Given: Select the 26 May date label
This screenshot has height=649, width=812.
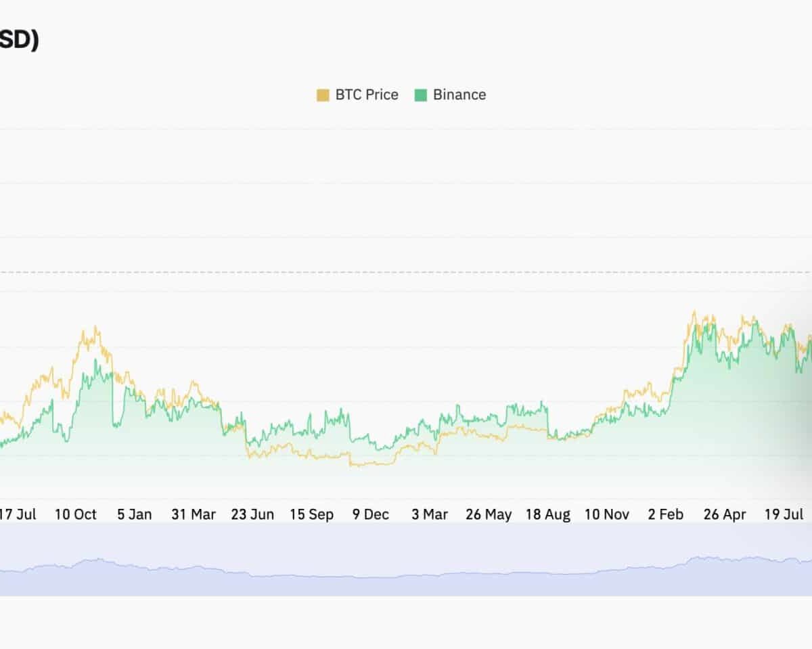Looking at the screenshot, I should click(x=489, y=514).
